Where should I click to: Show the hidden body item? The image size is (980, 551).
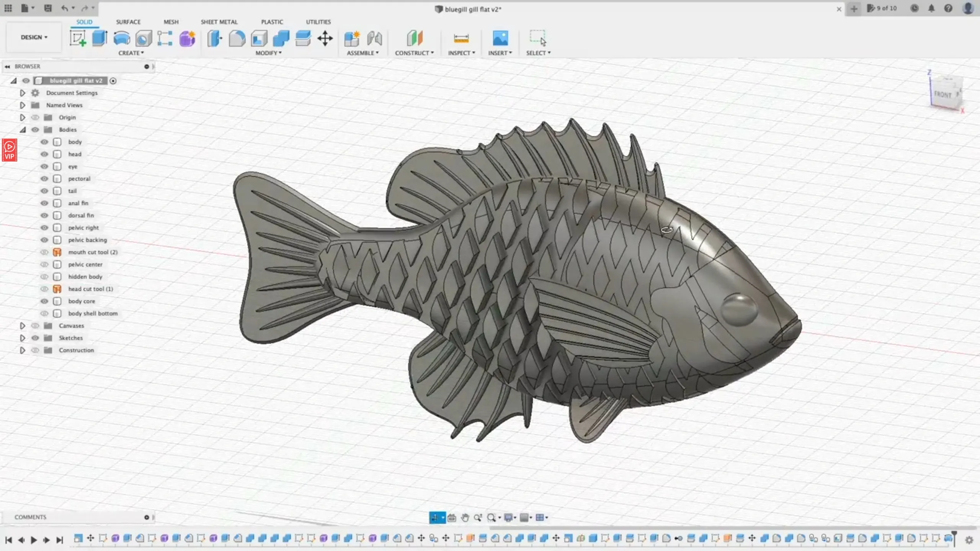point(45,276)
